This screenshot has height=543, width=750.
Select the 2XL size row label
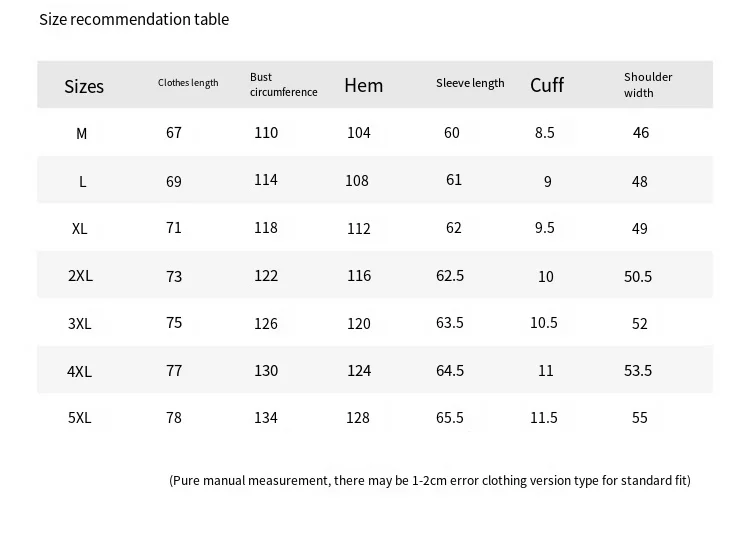point(80,276)
